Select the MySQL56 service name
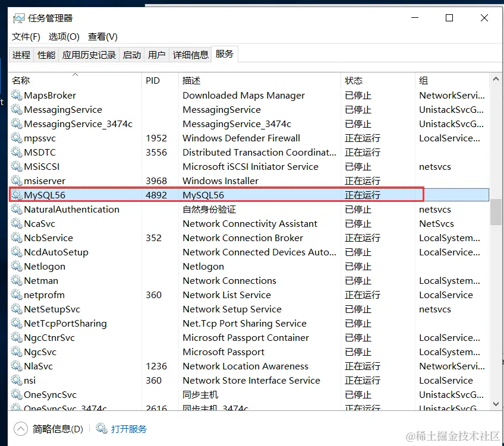 (45, 195)
